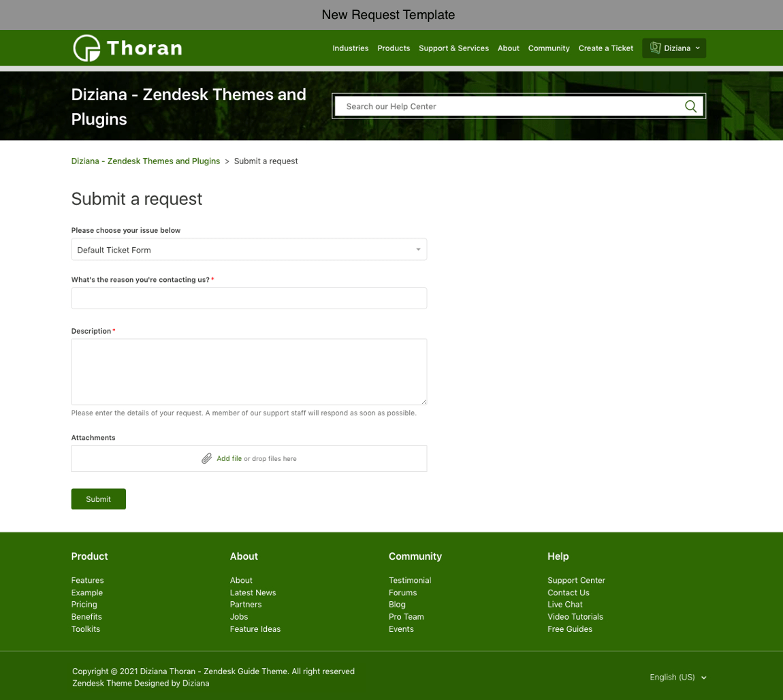Open the Industries nav menu item
Screen dimensions: 783x700
point(350,48)
